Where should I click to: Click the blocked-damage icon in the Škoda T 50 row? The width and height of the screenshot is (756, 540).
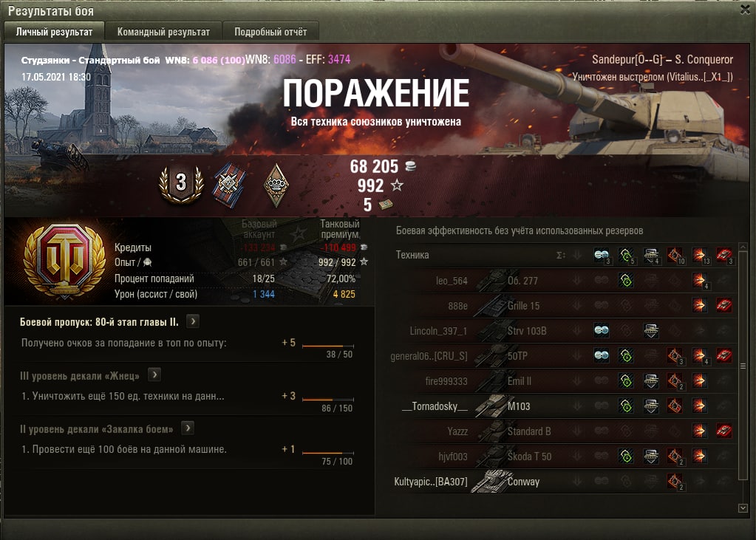click(675, 456)
